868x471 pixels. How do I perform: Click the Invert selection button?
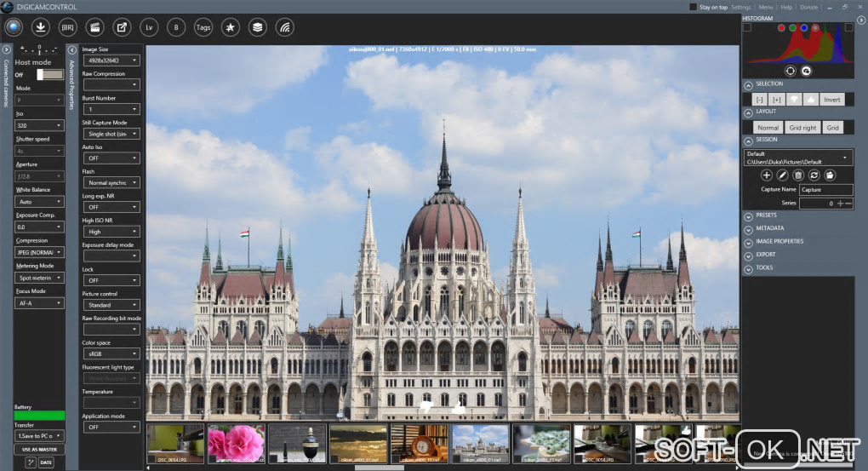832,100
